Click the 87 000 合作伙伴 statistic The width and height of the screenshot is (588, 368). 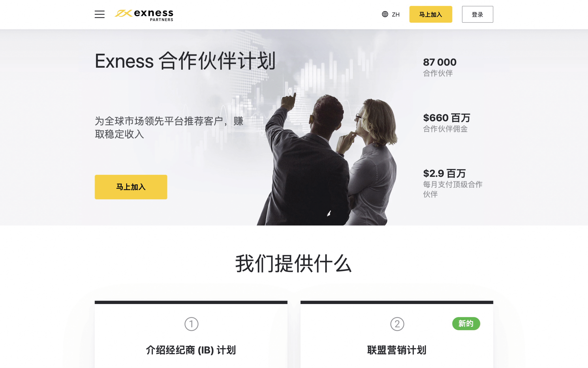tap(440, 67)
